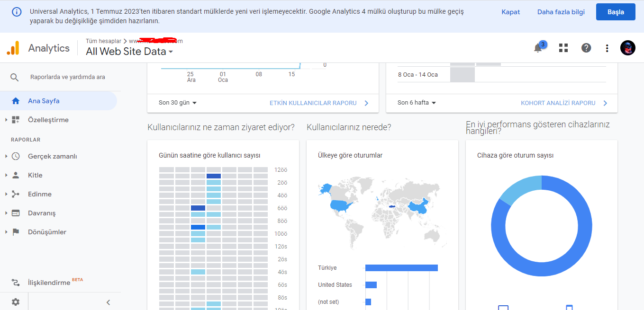Collapse the left sidebar with chevron
Screen dimensions: 644x310
[108, 302]
